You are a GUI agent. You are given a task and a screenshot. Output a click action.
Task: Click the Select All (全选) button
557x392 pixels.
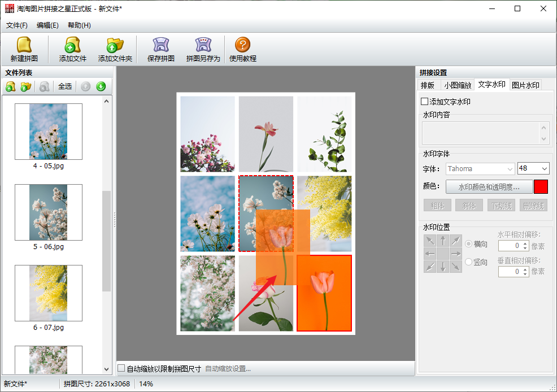click(x=65, y=86)
